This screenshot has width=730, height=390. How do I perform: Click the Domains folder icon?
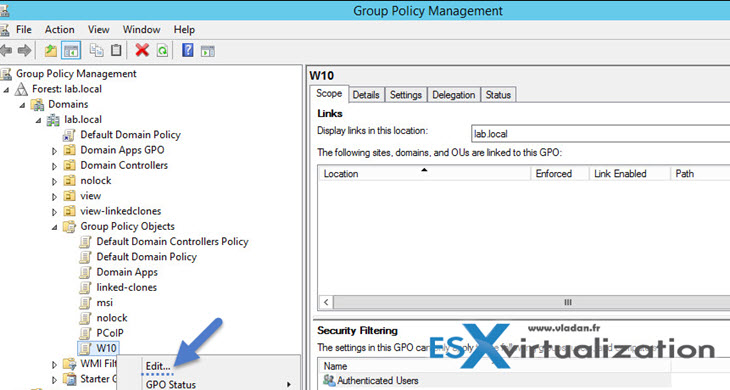(37, 104)
